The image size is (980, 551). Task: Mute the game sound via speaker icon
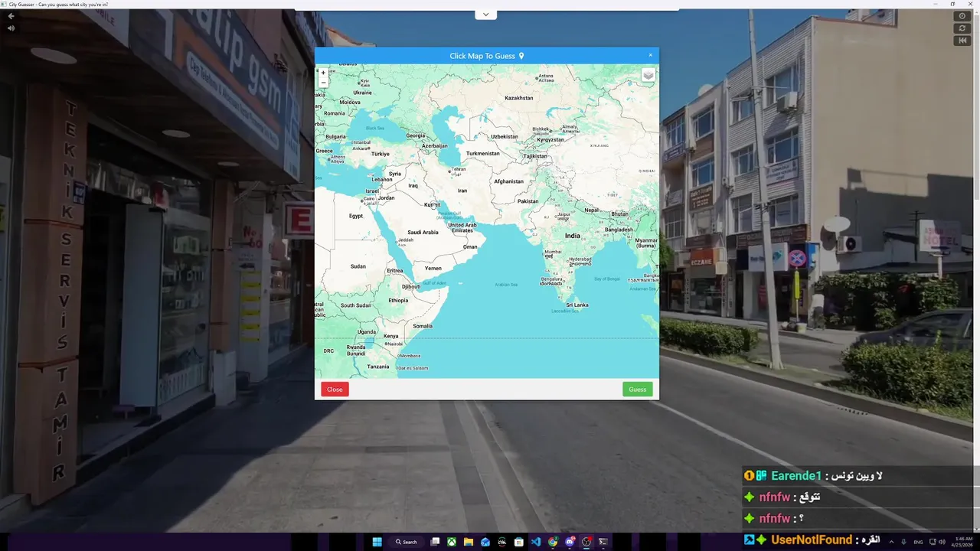click(x=11, y=28)
